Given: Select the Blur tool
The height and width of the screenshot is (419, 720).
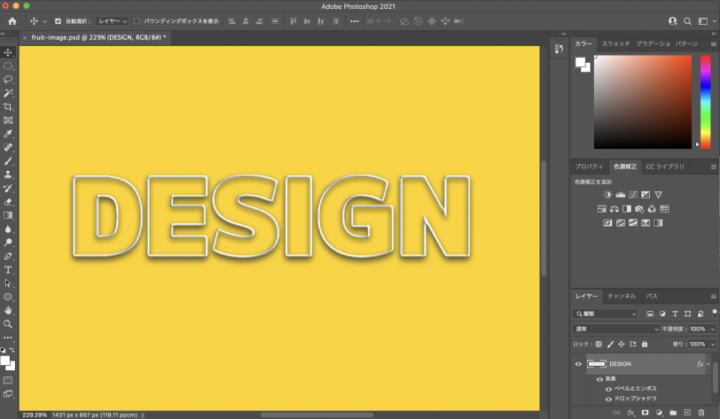Looking at the screenshot, I should pyautogui.click(x=8, y=229).
